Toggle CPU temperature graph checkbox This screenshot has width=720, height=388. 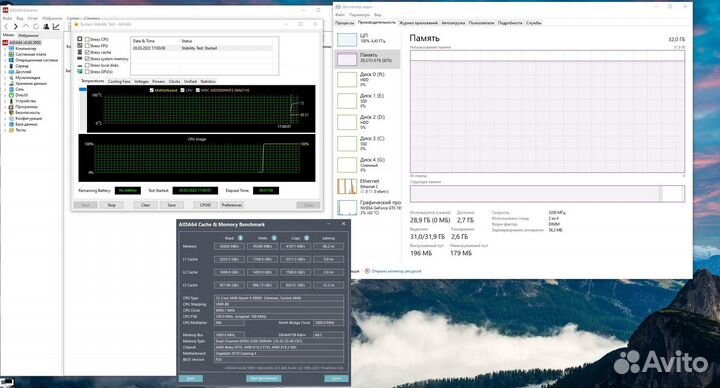[183, 90]
